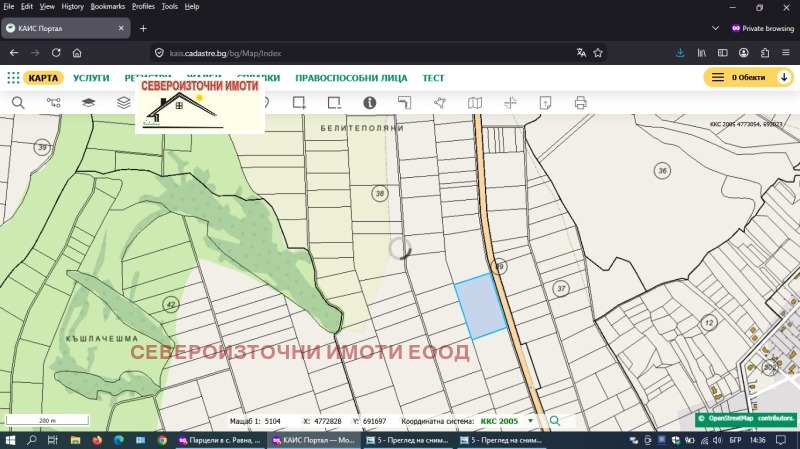Open the stacked layers panel icon

tap(123, 103)
